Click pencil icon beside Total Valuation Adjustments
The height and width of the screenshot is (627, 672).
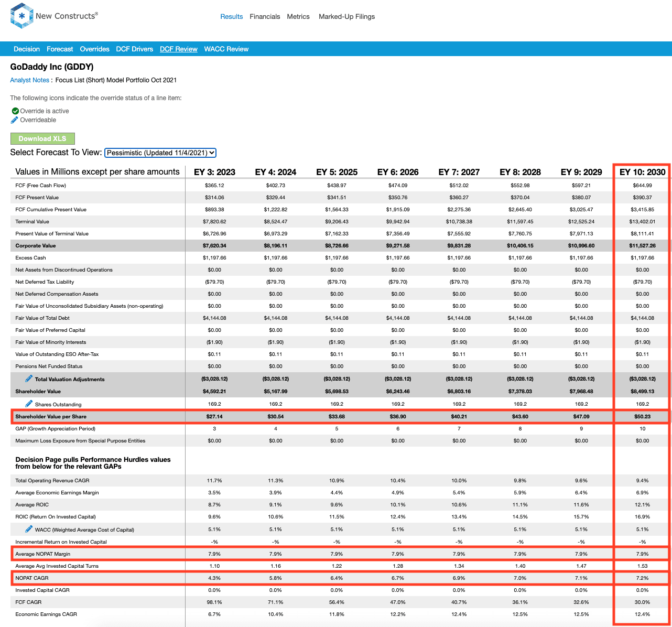[x=29, y=379]
